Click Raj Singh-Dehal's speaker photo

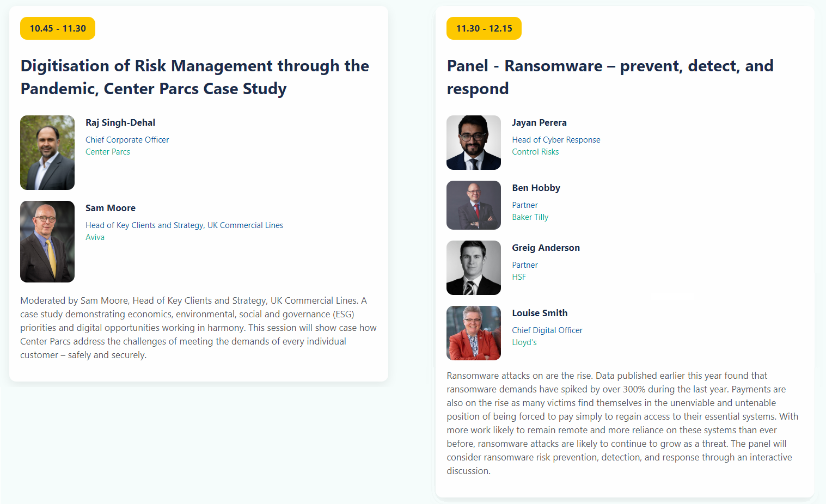(x=47, y=152)
